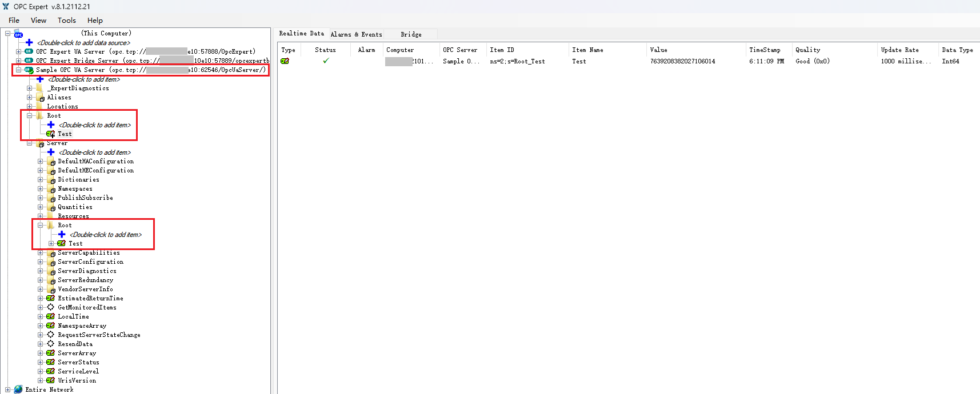Click the LocalTime tag icon

point(51,316)
